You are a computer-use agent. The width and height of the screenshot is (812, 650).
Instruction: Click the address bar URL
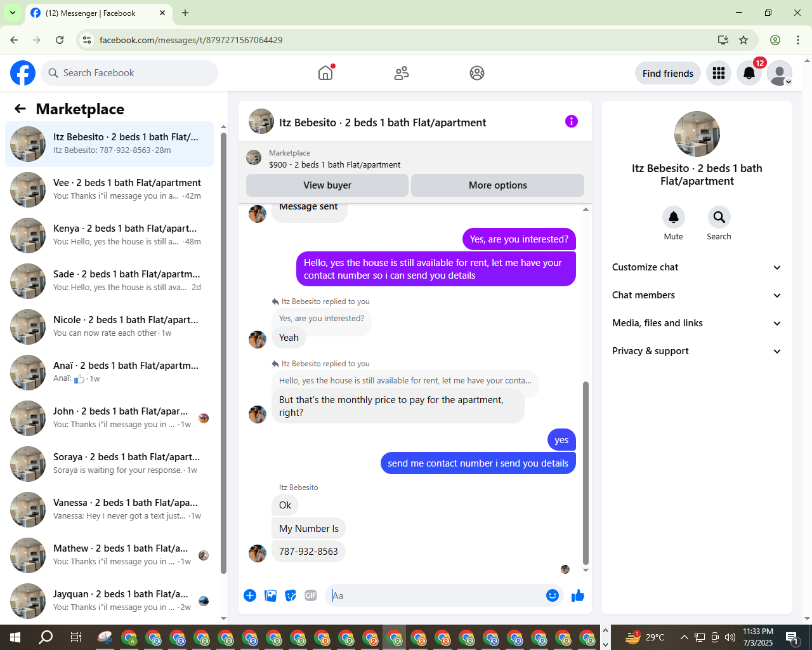[191, 40]
